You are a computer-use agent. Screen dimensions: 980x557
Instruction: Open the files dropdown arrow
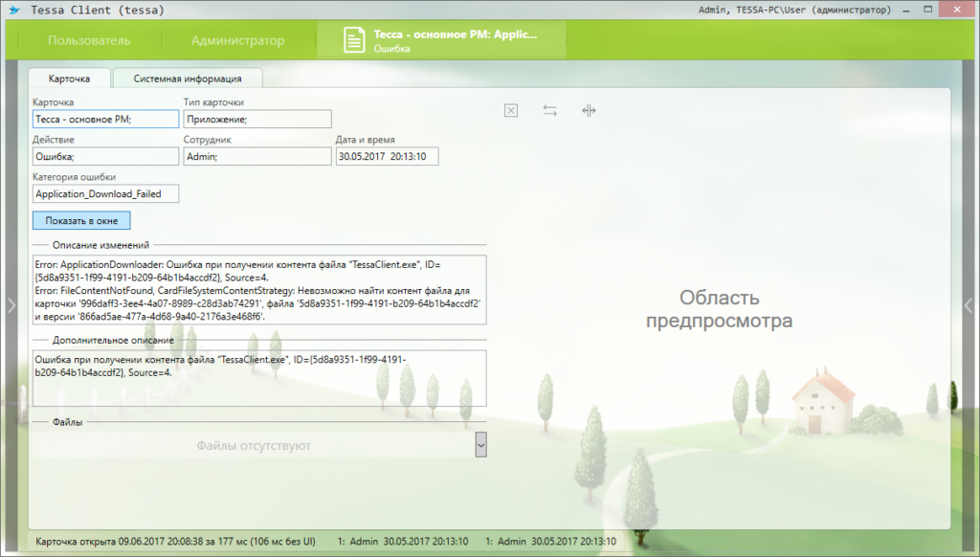click(x=480, y=444)
